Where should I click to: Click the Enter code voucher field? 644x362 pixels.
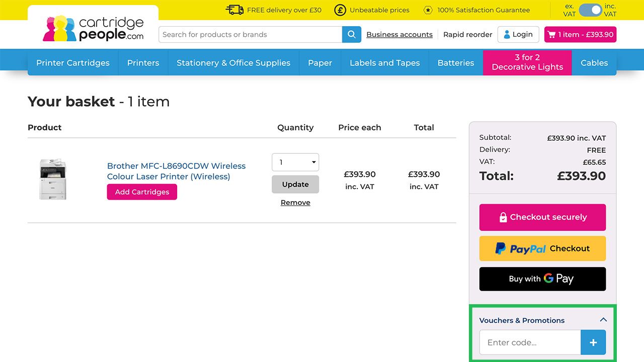530,342
